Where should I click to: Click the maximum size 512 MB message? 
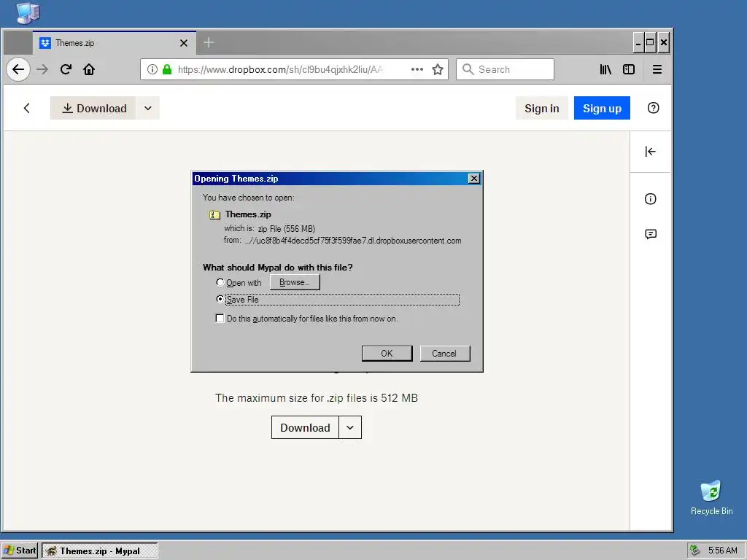click(x=317, y=398)
